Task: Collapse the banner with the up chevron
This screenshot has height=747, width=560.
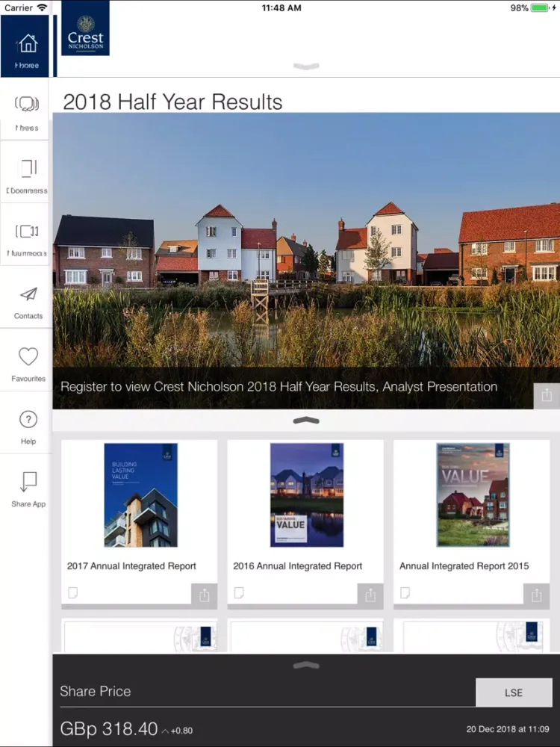Action: [306, 420]
